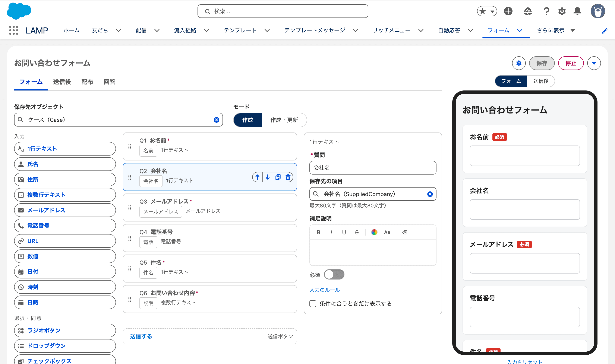Clear 会社名 (SuppliedCompany) field selection

point(430,194)
